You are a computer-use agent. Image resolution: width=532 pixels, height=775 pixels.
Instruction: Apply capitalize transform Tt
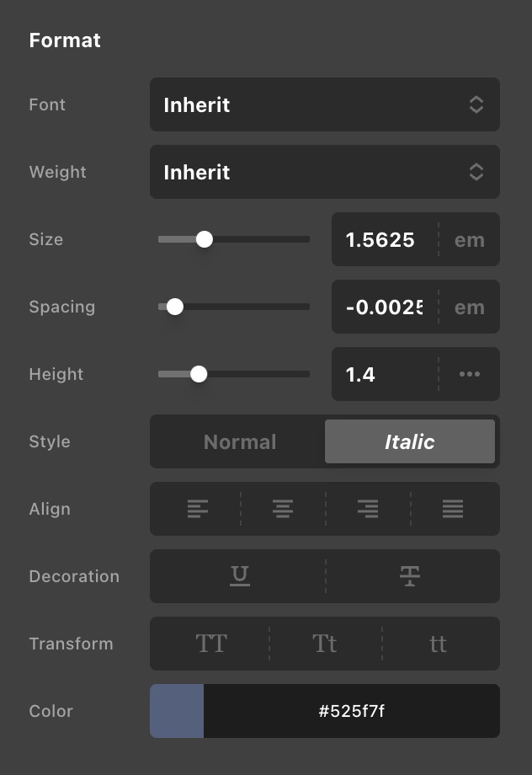325,644
